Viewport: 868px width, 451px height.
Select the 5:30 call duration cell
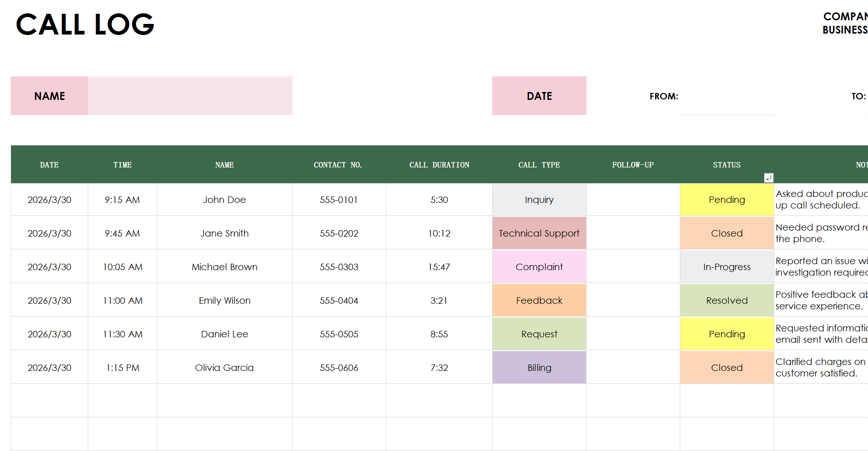coord(439,200)
